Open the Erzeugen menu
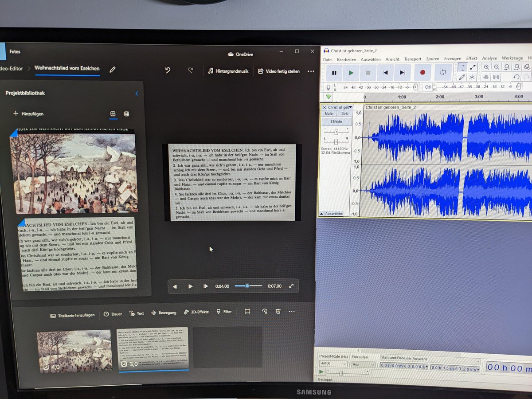 (453, 59)
